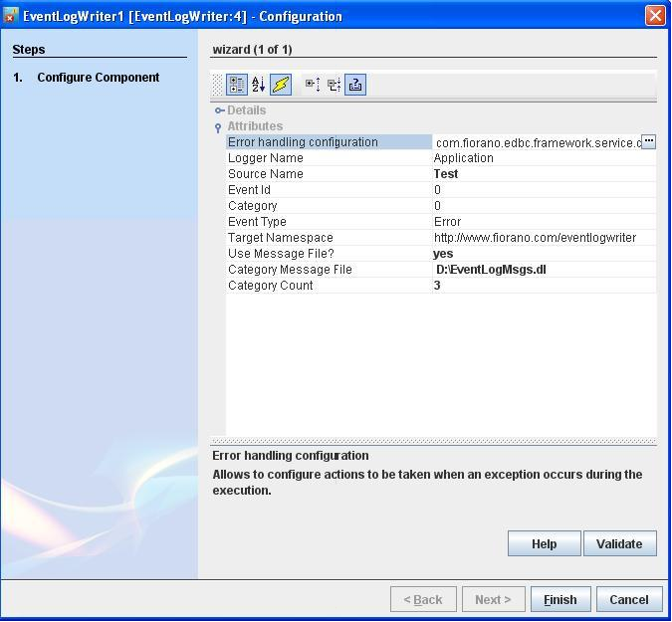Open the Event Type value dropdown

(544, 222)
